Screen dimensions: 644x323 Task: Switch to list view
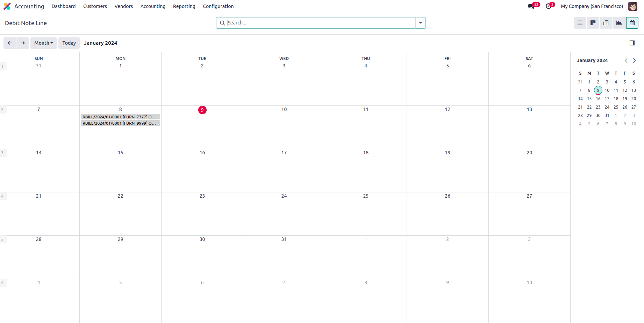click(580, 23)
